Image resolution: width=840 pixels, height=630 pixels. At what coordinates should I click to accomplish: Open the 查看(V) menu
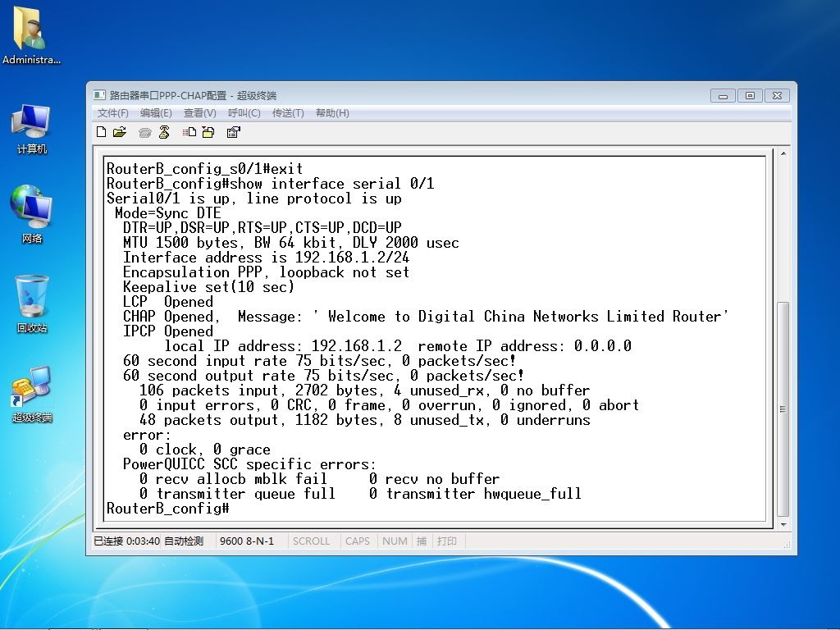(200, 113)
